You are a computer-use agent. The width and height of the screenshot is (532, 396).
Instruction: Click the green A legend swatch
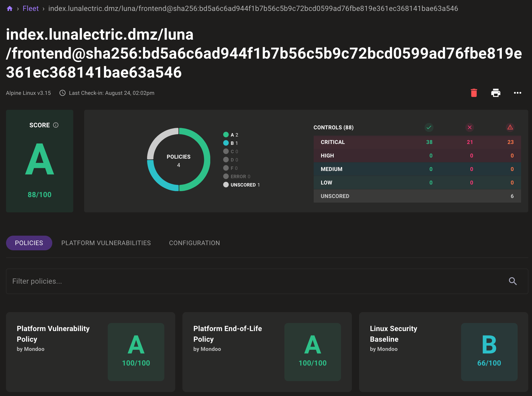click(x=226, y=134)
